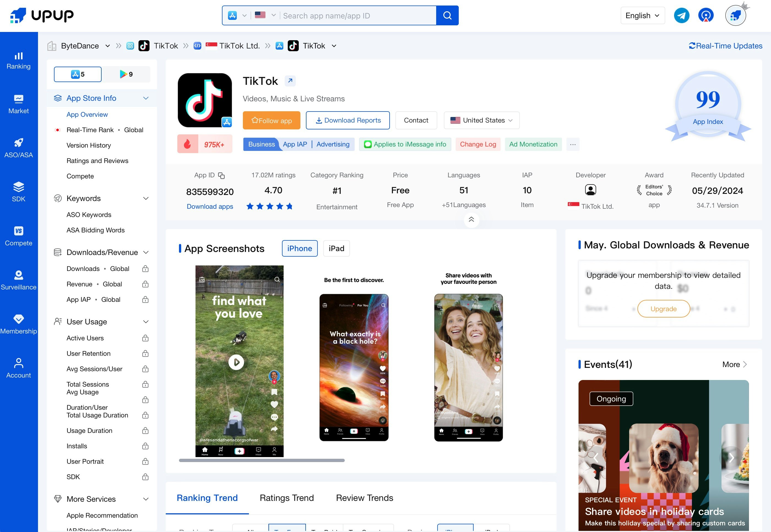The width and height of the screenshot is (771, 532).
Task: Open the country flag dropdown in search
Action: point(265,15)
